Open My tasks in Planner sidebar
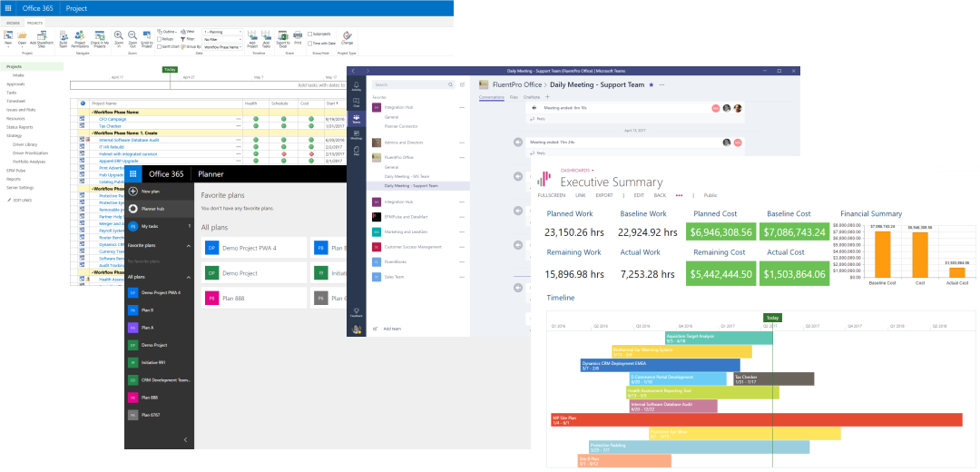The height and width of the screenshot is (472, 980). tap(160, 226)
